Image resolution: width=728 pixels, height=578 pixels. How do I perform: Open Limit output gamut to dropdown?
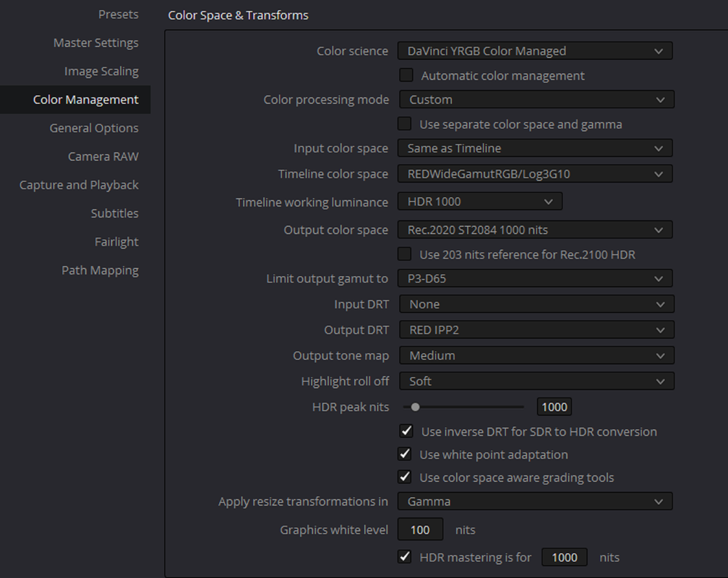point(535,278)
